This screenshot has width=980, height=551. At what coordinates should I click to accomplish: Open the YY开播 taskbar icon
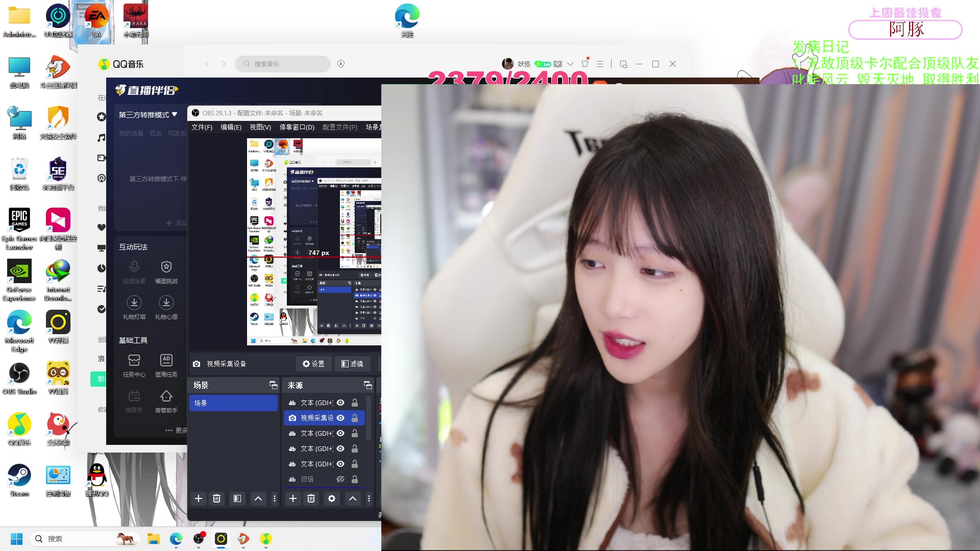221,539
